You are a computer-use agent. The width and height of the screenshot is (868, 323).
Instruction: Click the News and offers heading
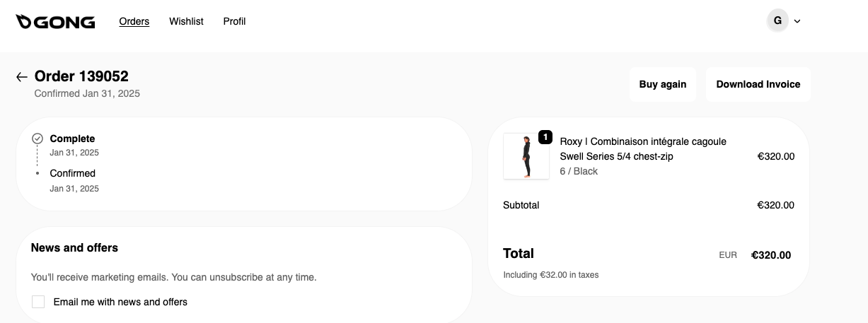click(74, 247)
